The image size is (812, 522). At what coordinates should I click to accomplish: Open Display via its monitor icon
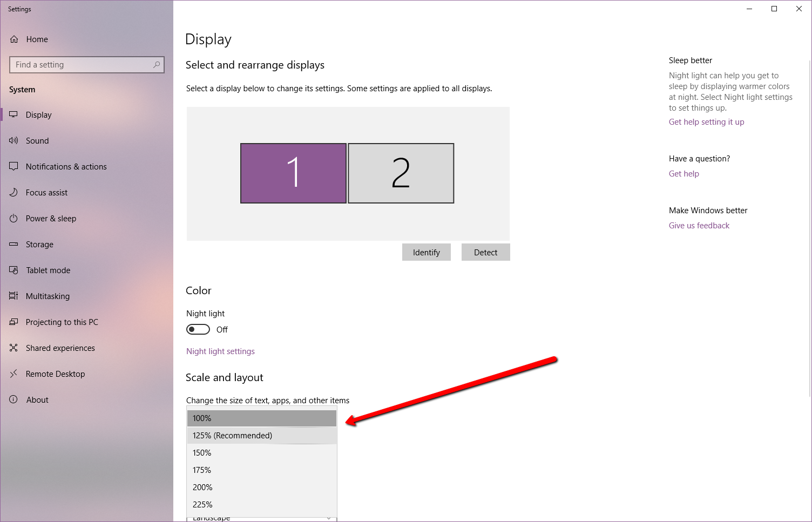pos(13,115)
